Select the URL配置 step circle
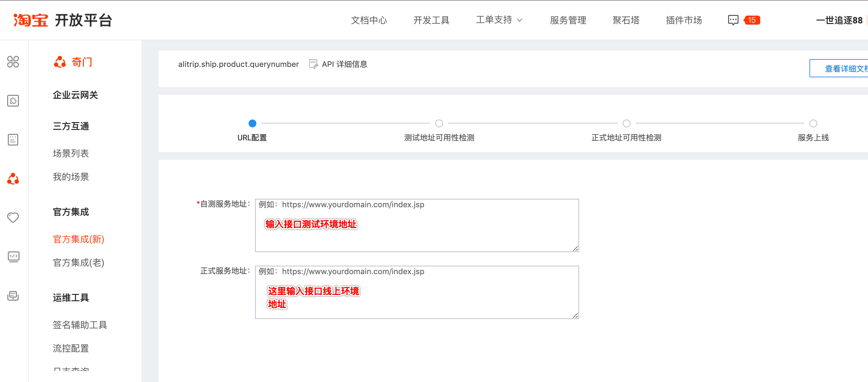The image size is (868, 382). [x=252, y=123]
